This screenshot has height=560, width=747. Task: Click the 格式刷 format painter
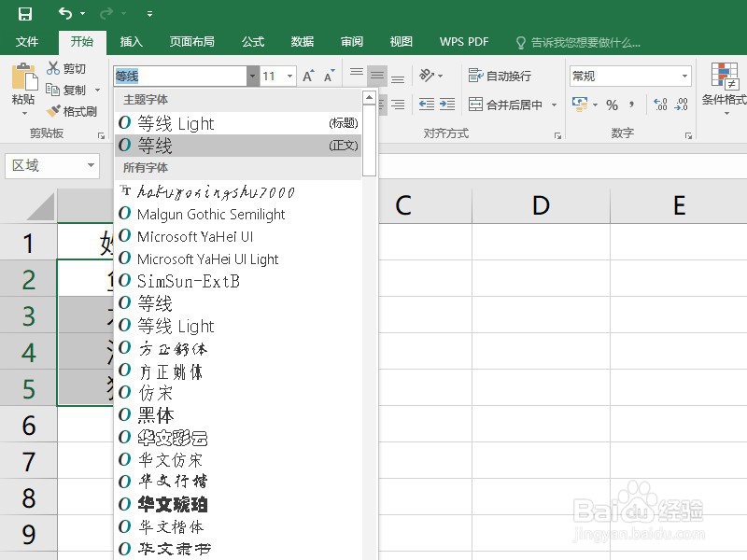[72, 111]
